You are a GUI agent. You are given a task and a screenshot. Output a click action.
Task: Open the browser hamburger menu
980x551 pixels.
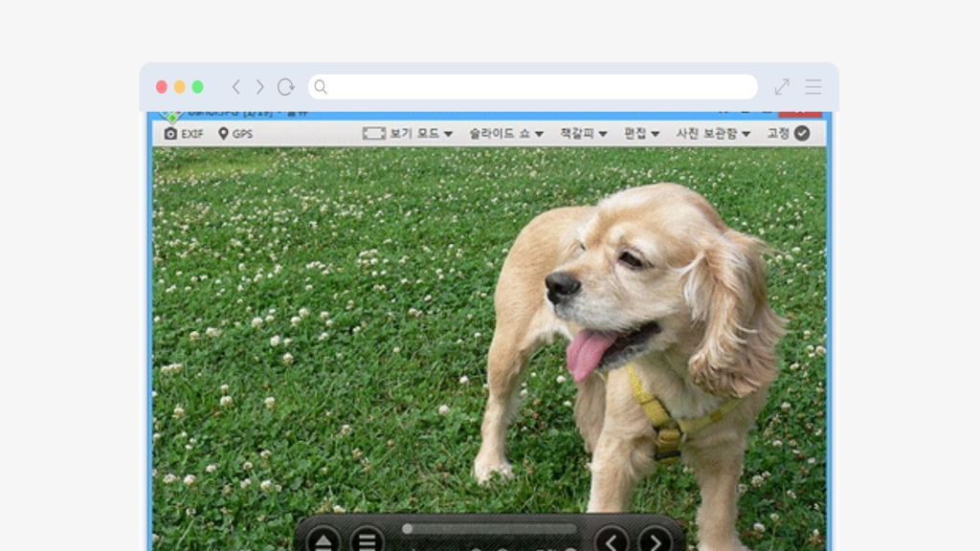813,87
